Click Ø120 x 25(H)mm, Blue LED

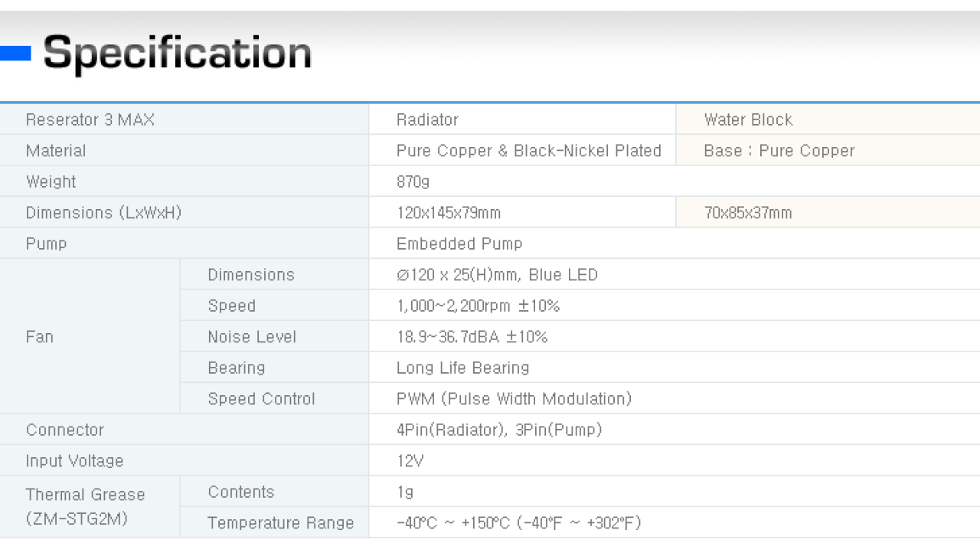pyautogui.click(x=497, y=275)
